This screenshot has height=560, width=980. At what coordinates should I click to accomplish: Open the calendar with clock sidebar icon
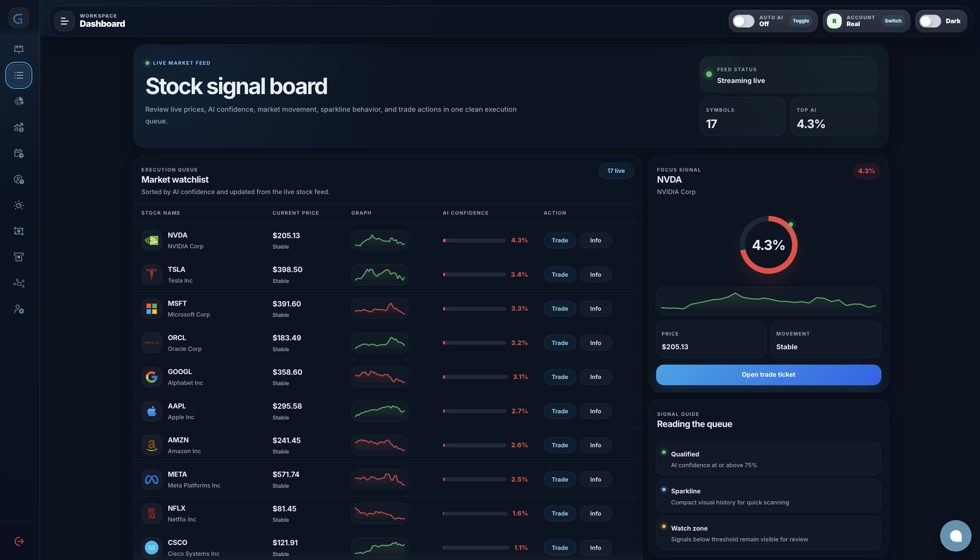point(19,153)
